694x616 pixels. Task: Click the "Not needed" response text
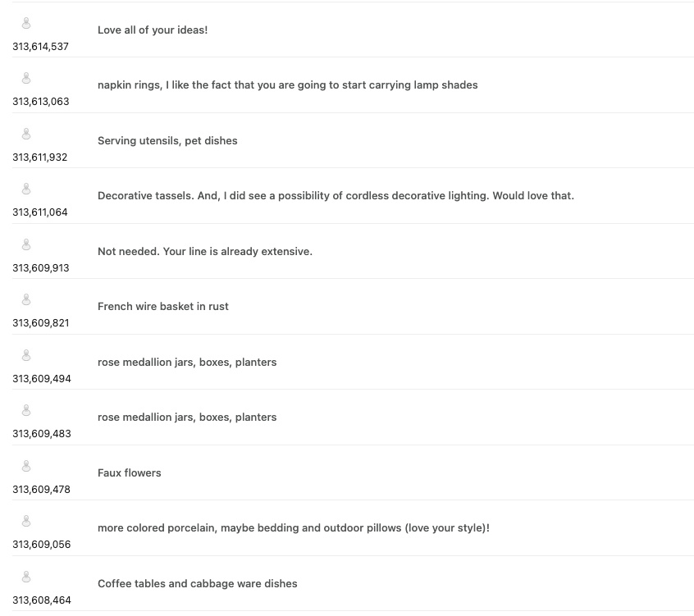tap(205, 252)
